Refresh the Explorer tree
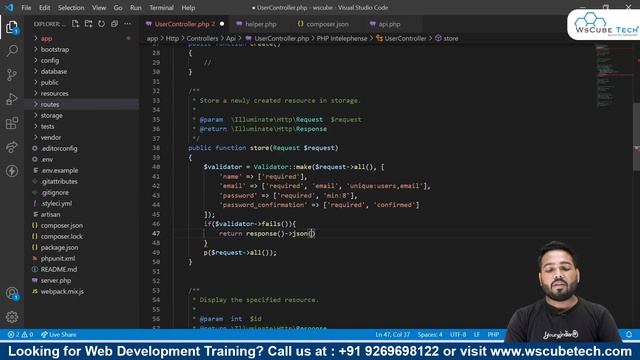 [101, 24]
